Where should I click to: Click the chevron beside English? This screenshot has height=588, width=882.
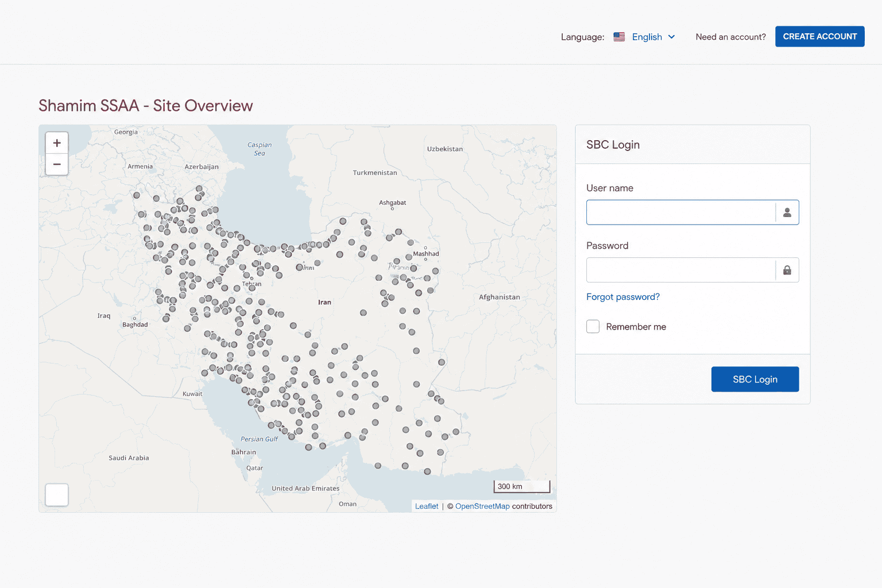click(x=671, y=37)
